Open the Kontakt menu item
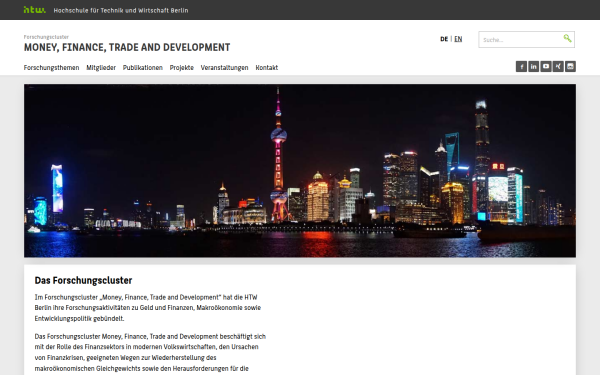 [x=267, y=68]
